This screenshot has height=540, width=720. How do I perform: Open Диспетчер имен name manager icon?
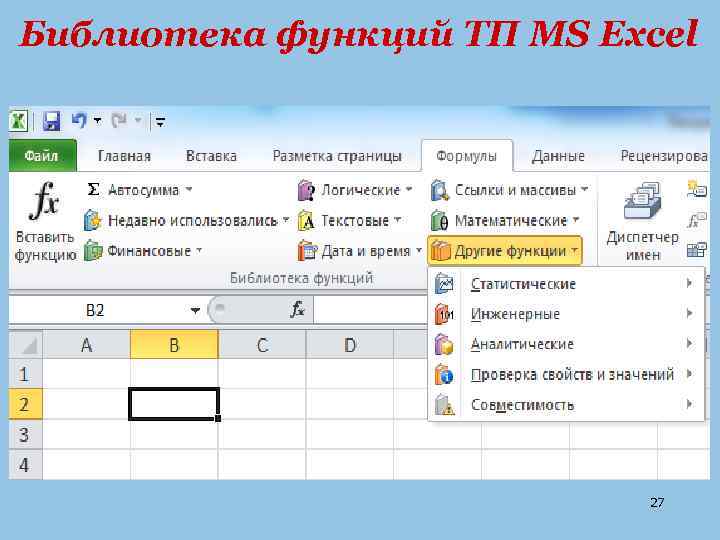[643, 200]
